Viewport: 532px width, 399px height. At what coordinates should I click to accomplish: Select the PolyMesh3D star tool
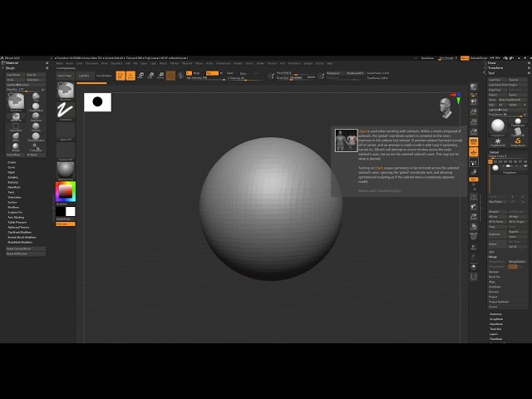click(498, 142)
